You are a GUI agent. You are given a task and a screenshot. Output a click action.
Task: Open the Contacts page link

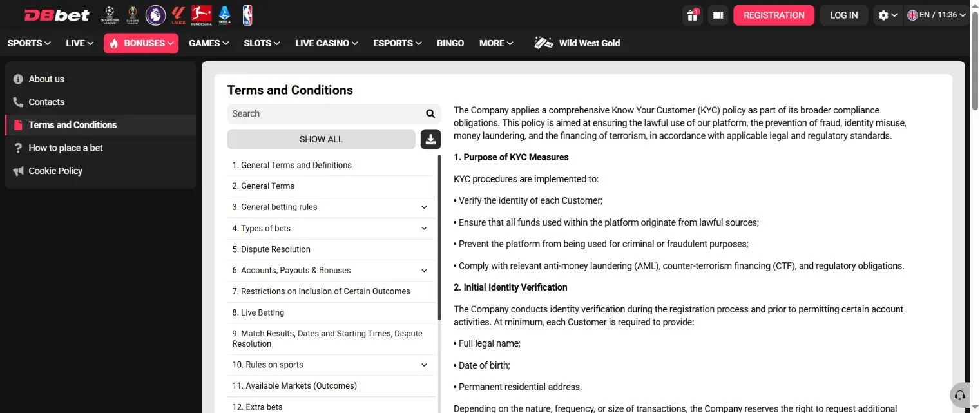click(x=46, y=102)
